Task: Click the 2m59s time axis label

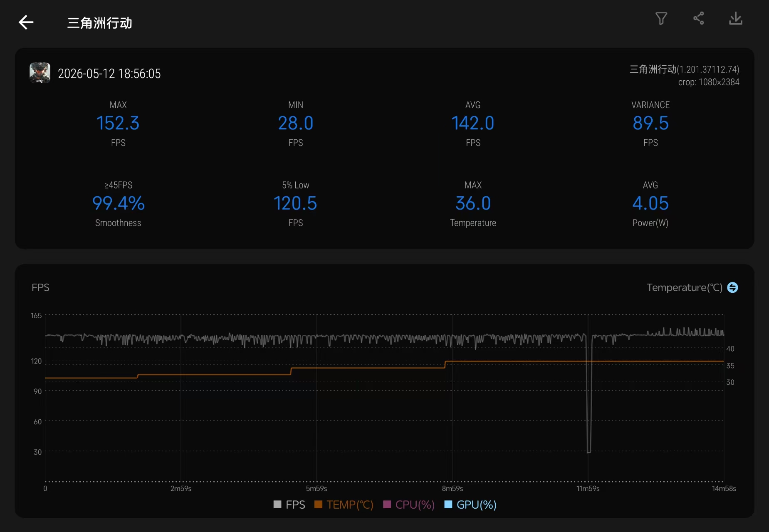Action: pyautogui.click(x=181, y=488)
